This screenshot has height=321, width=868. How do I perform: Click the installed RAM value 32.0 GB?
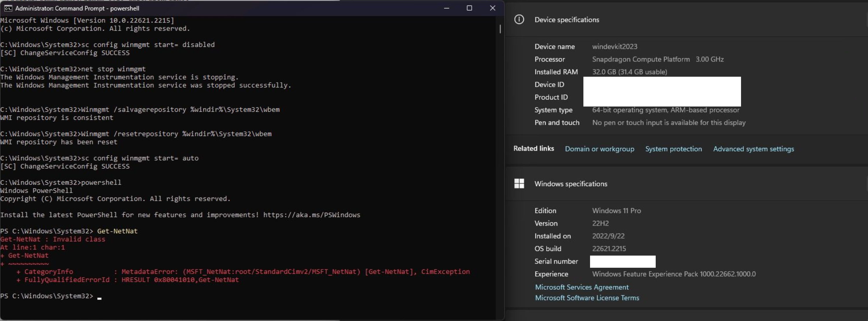click(629, 72)
